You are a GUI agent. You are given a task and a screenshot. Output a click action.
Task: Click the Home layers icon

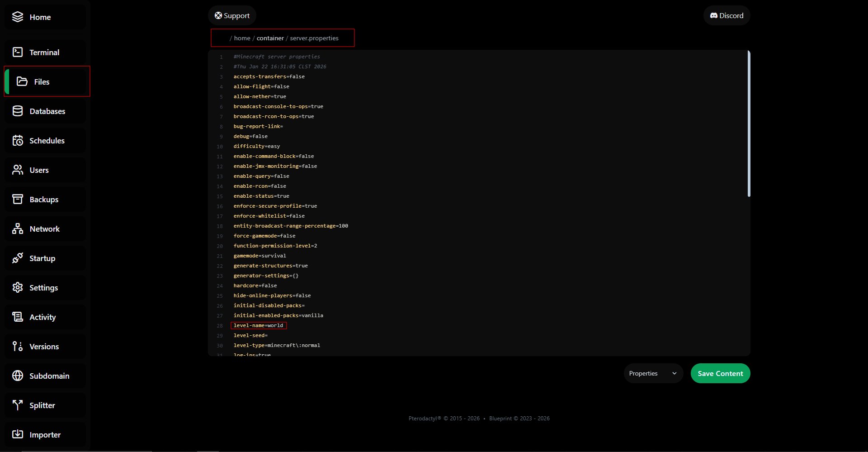pyautogui.click(x=18, y=17)
